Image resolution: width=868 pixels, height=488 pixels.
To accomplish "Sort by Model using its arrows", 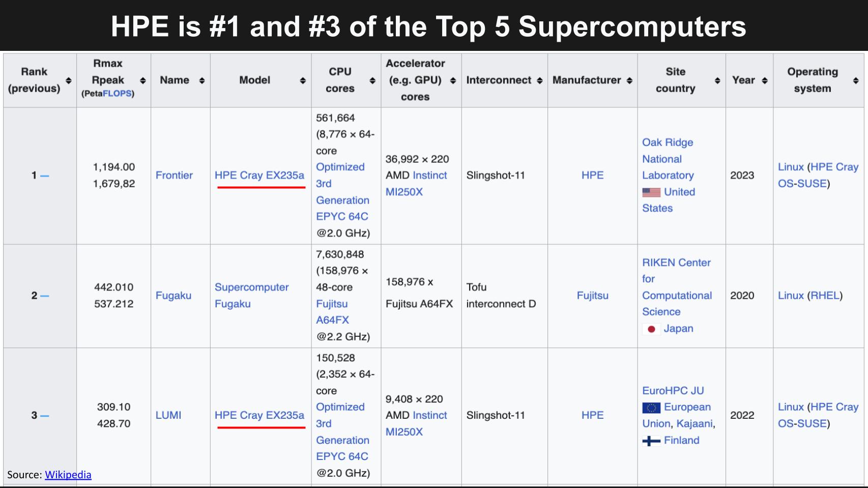I will point(303,80).
